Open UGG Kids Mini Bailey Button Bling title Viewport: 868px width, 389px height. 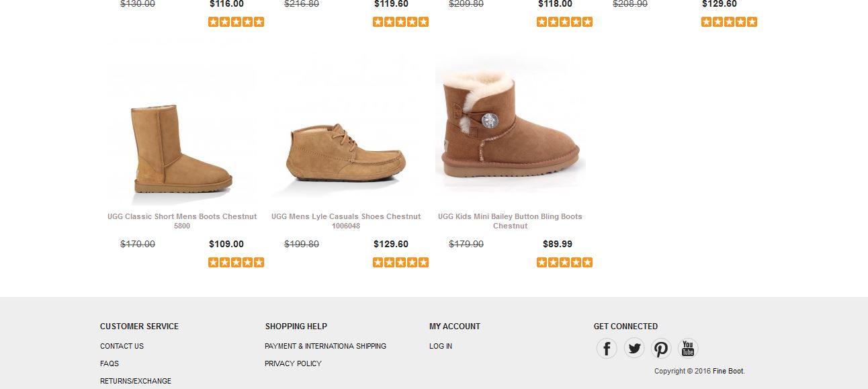(x=510, y=221)
